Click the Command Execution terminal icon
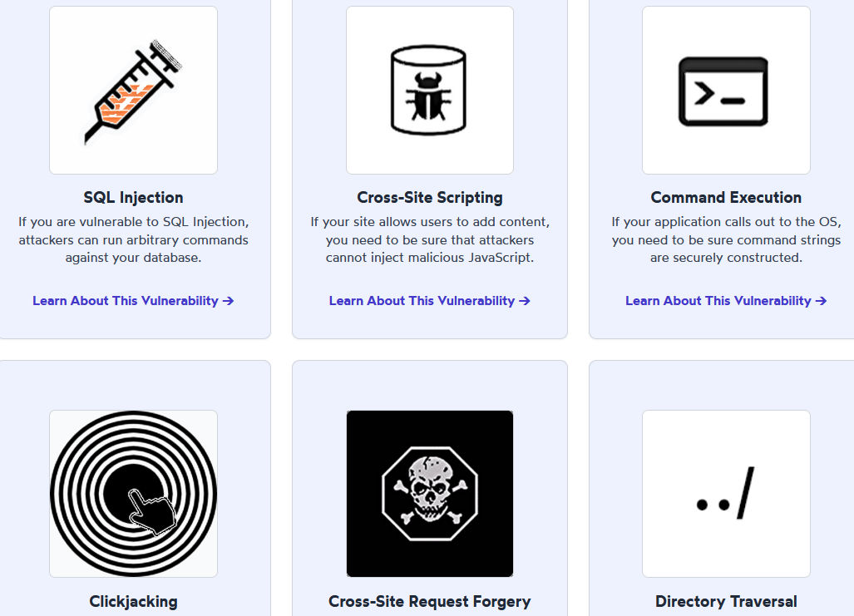The height and width of the screenshot is (616, 854). 726,91
